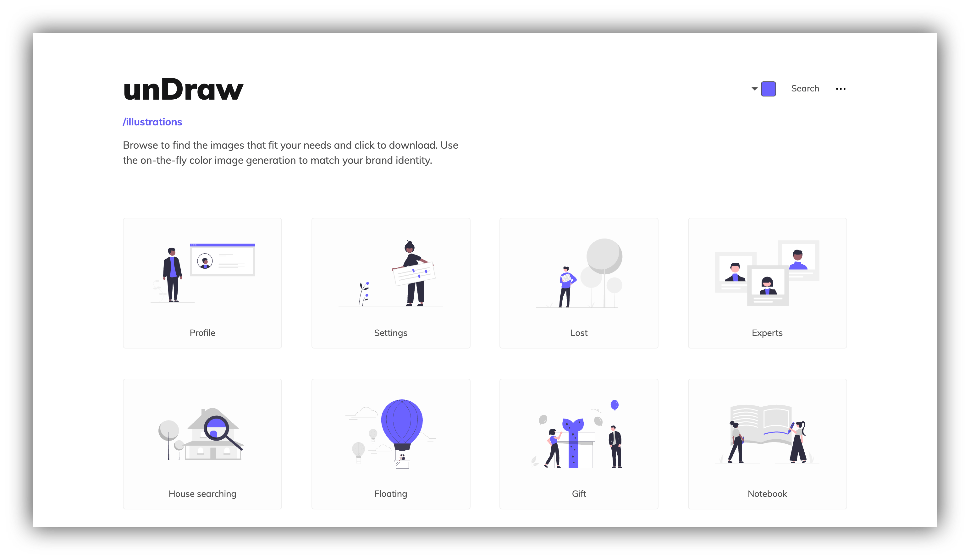This screenshot has width=970, height=560.
Task: Click the Experts illustration icon
Action: pyautogui.click(x=767, y=277)
